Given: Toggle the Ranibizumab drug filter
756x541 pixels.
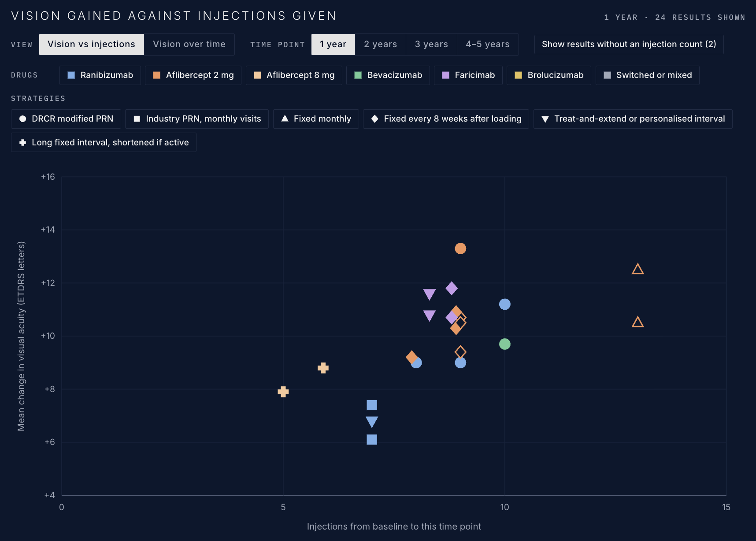Looking at the screenshot, I should (100, 75).
